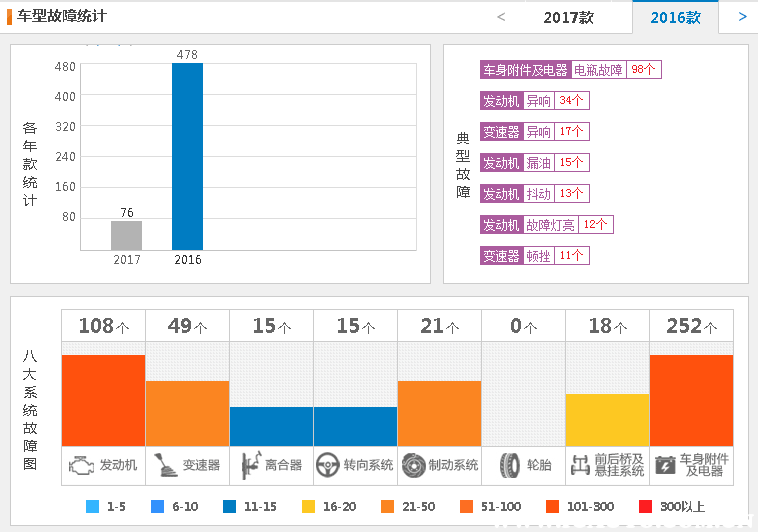Click the brake system (制动系统) disc icon

pyautogui.click(x=412, y=465)
